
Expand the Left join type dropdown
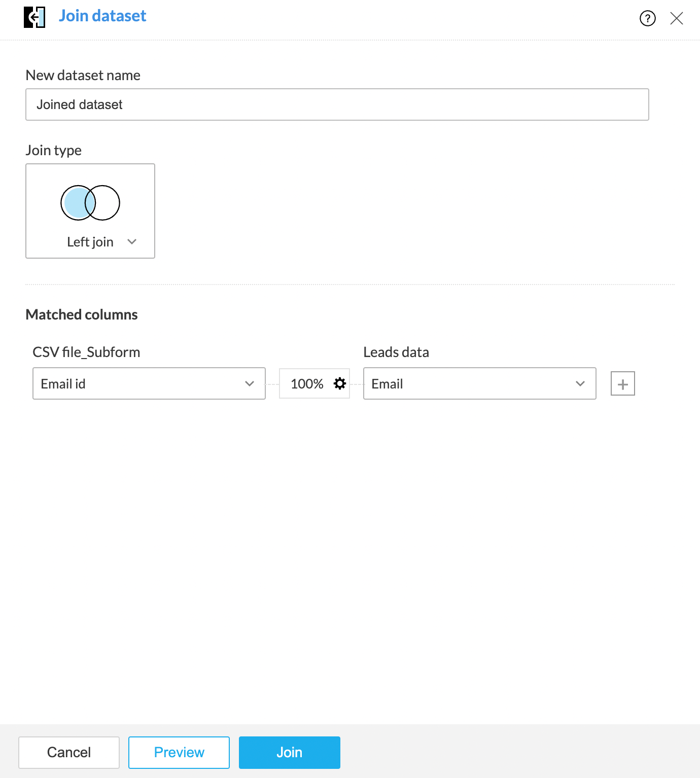(90, 211)
